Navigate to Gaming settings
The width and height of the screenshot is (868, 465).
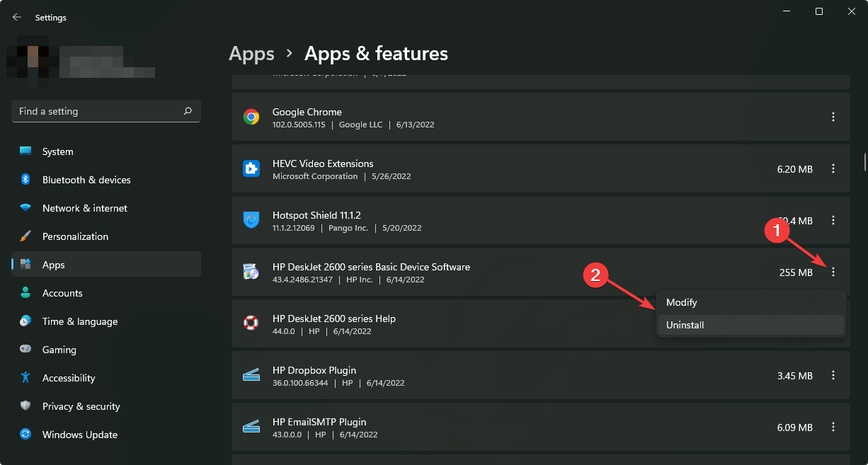tap(57, 350)
